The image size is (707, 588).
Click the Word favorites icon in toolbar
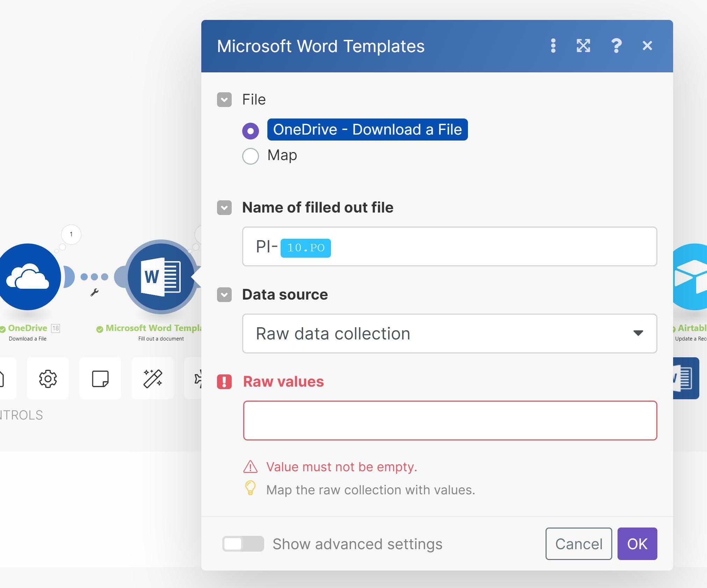[686, 379]
